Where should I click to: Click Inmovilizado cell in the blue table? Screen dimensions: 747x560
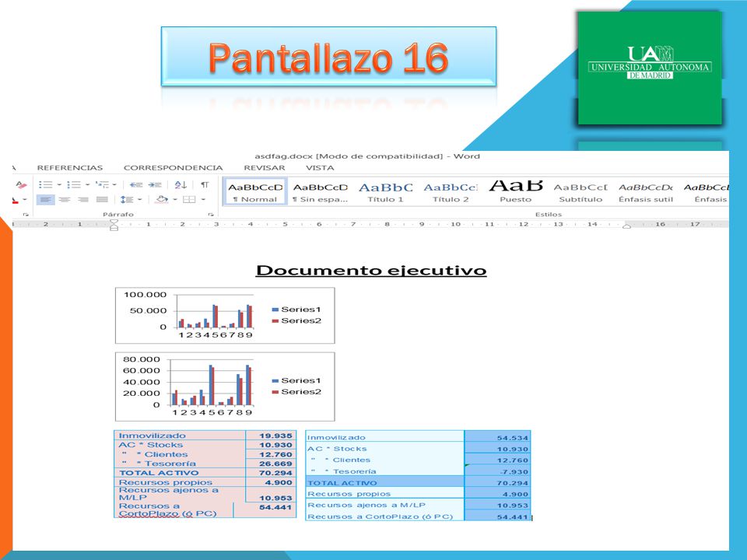pos(385,438)
